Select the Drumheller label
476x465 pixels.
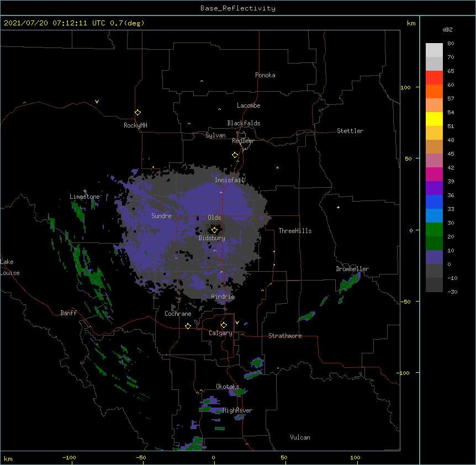(x=352, y=269)
